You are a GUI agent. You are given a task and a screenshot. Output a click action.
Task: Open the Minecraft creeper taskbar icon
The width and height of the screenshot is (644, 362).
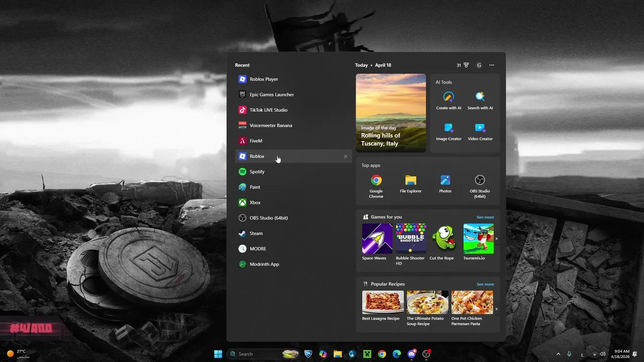point(367,354)
